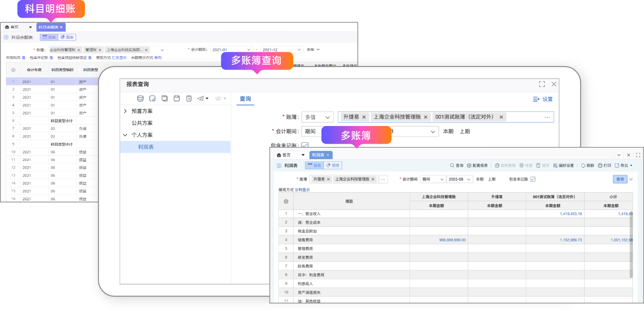
Task: Switch 利润表 to 图表 chart view
Action: coord(333,165)
